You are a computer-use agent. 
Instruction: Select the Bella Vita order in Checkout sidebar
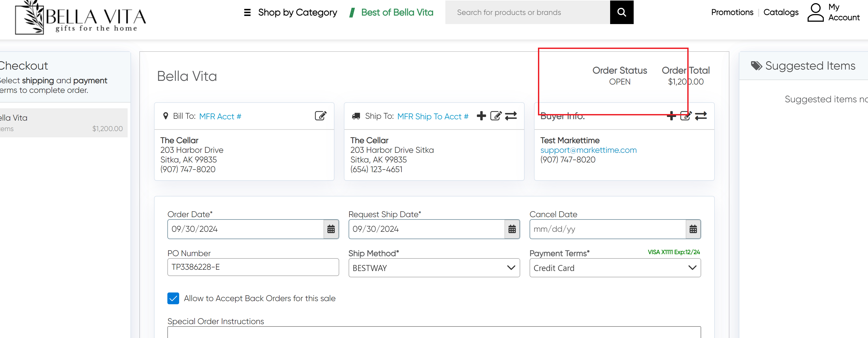(x=64, y=123)
